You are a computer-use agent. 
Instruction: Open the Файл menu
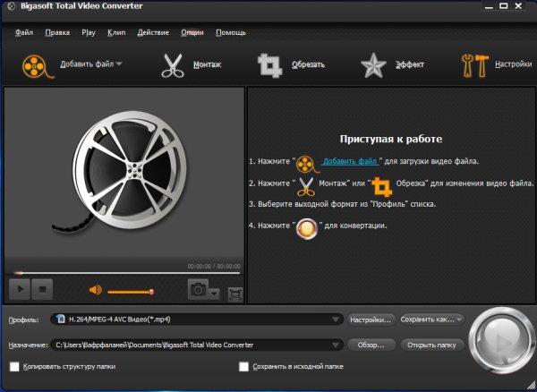coord(24,33)
